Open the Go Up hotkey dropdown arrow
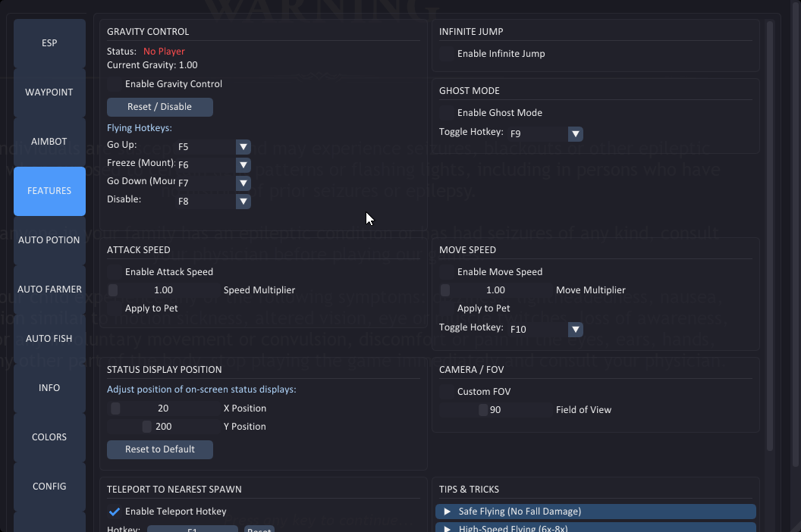Screen dimensions: 801x532 click(x=243, y=147)
